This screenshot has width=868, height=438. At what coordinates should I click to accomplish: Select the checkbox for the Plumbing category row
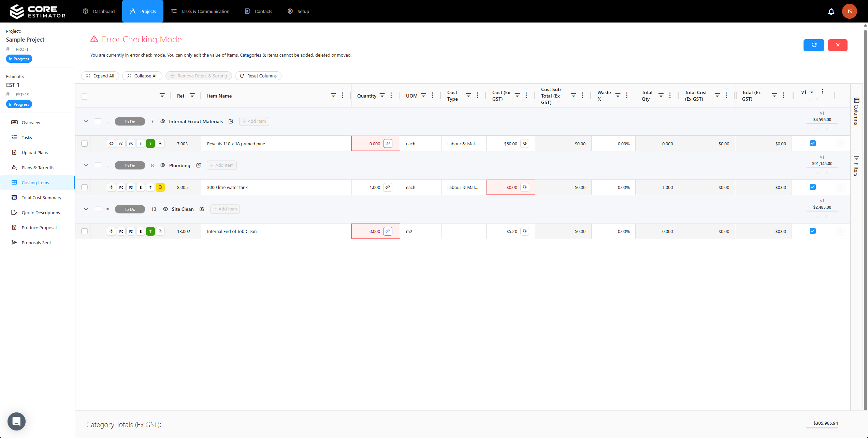[x=98, y=165]
